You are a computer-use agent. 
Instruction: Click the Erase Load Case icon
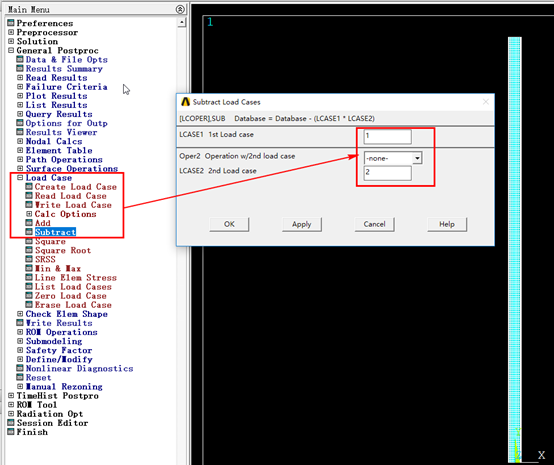pos(29,305)
